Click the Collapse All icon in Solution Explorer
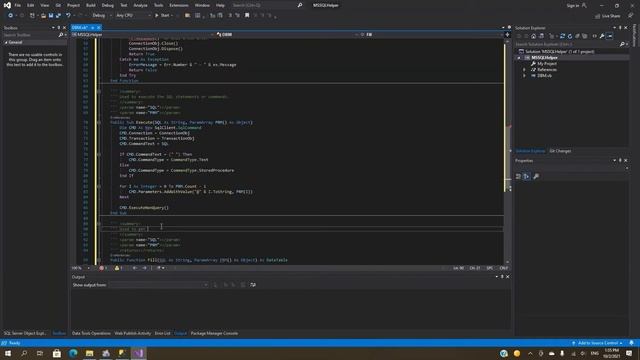This screenshot has height=360, width=640. click(x=577, y=36)
